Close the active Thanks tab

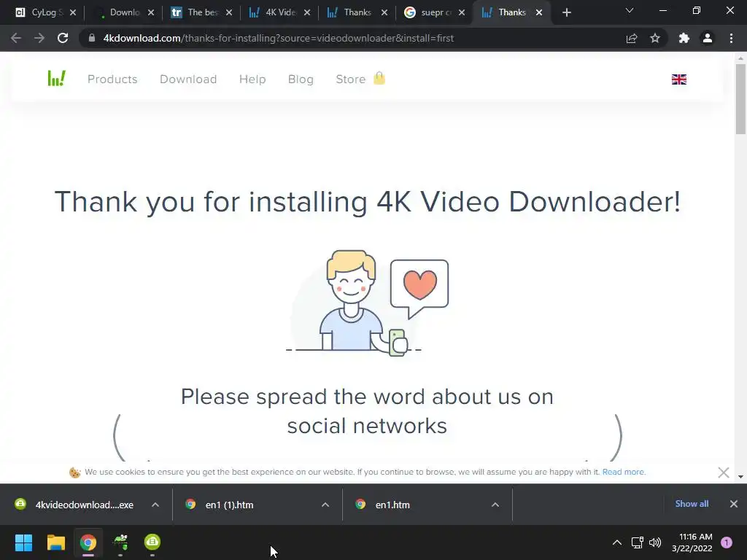[539, 12]
